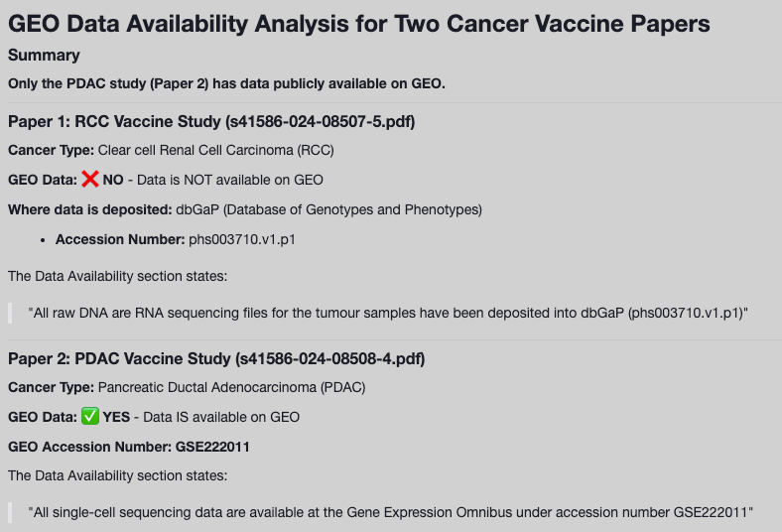This screenshot has height=532, width=782.
Task: Click the summary sentence about the PDAC study
Action: click(x=226, y=83)
